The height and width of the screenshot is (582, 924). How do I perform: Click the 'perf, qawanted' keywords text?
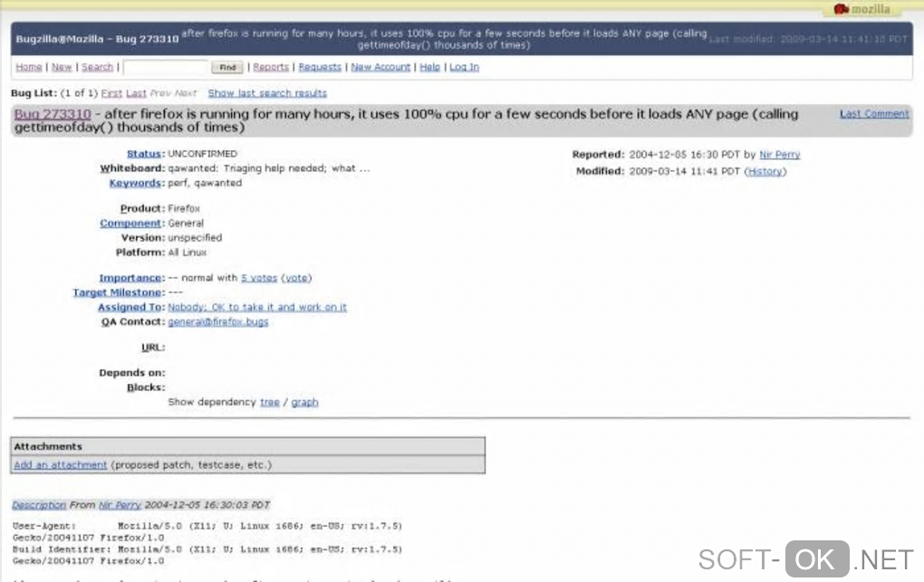(x=205, y=183)
